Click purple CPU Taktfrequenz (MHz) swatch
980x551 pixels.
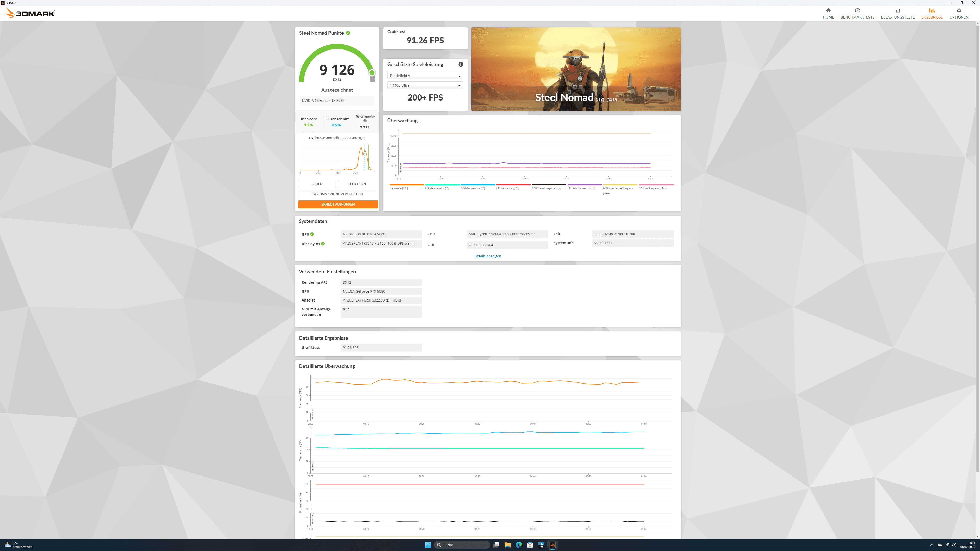coord(584,185)
